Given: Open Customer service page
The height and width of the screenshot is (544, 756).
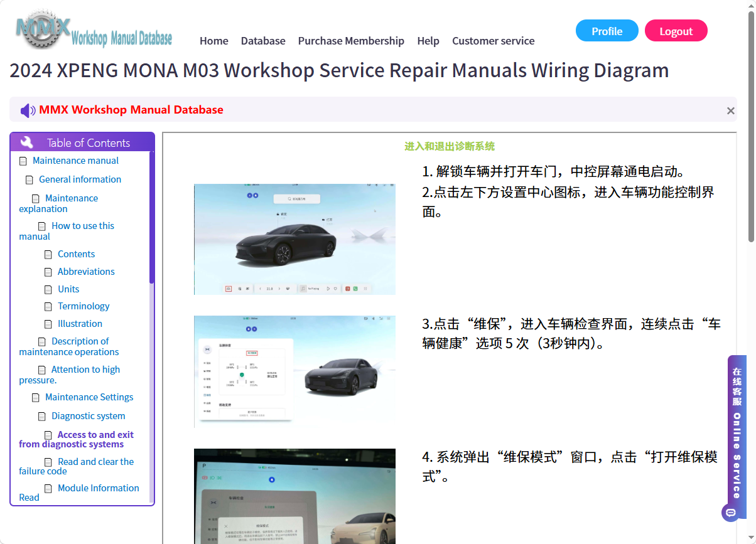Looking at the screenshot, I should pos(494,41).
